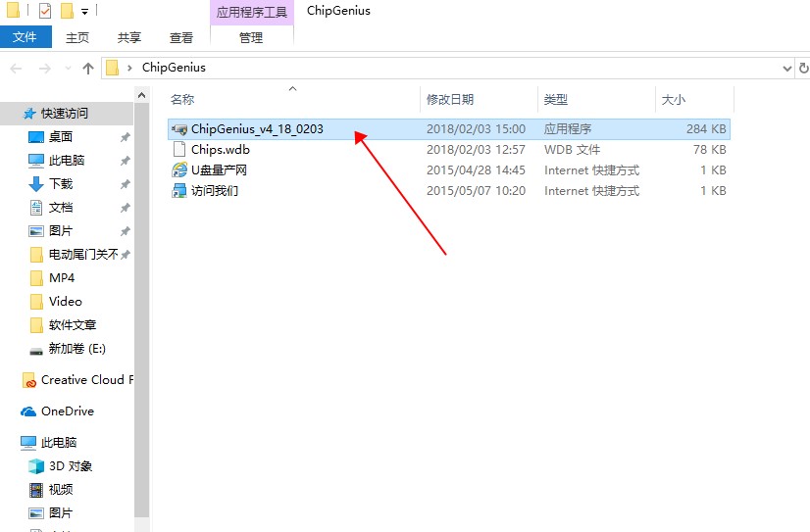The height and width of the screenshot is (532, 810).
Task: Click the icon beside 访问我们
Action: (x=179, y=191)
